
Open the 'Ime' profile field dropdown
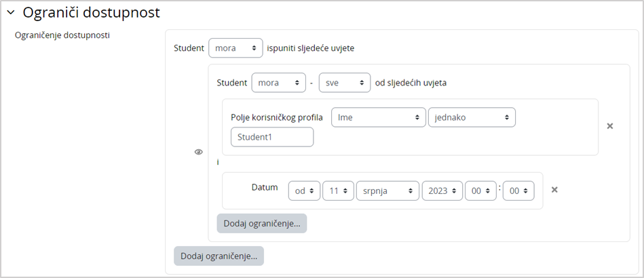[378, 117]
